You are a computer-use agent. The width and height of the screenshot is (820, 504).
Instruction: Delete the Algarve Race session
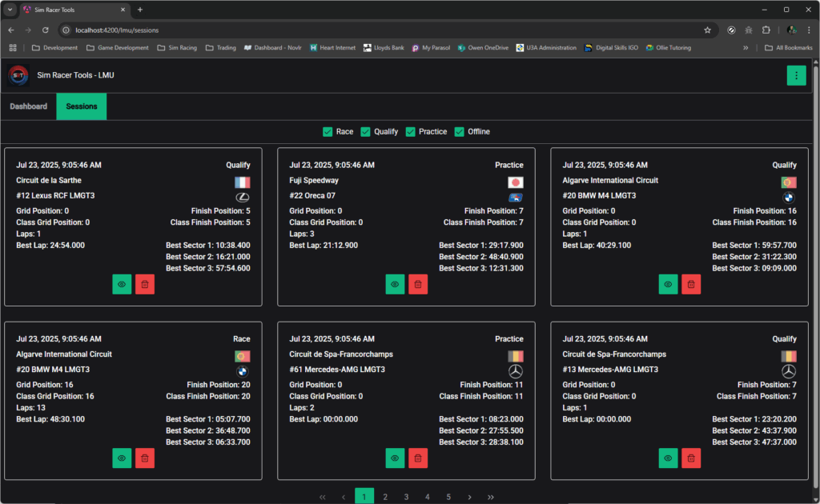point(145,458)
